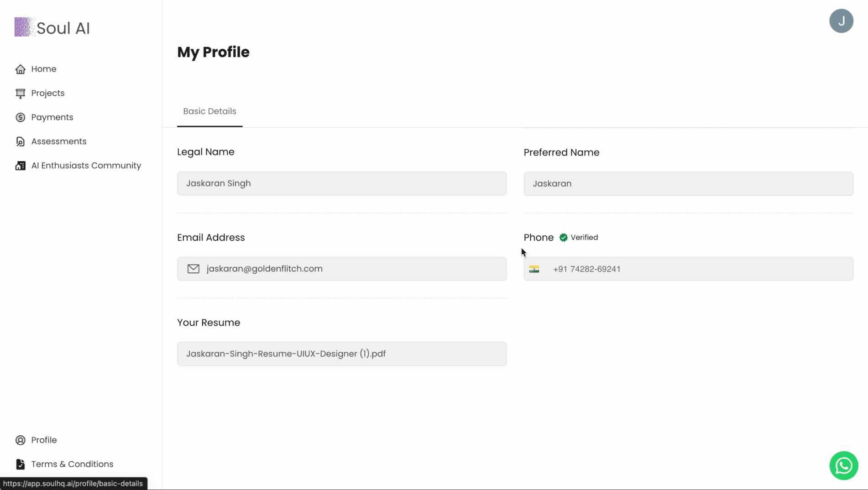
Task: Open the Terms & Conditions link
Action: coord(72,464)
